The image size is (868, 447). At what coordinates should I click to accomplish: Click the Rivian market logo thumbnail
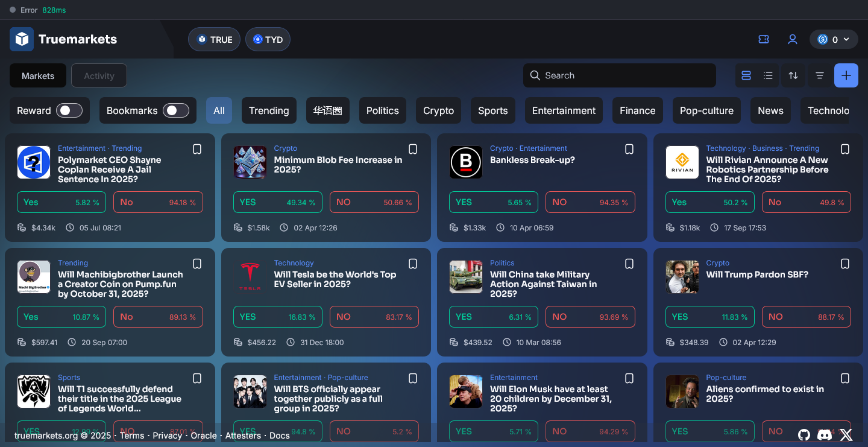[682, 162]
